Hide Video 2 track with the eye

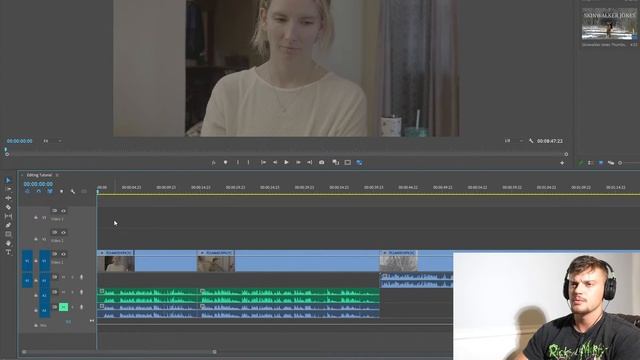pyautogui.click(x=63, y=233)
